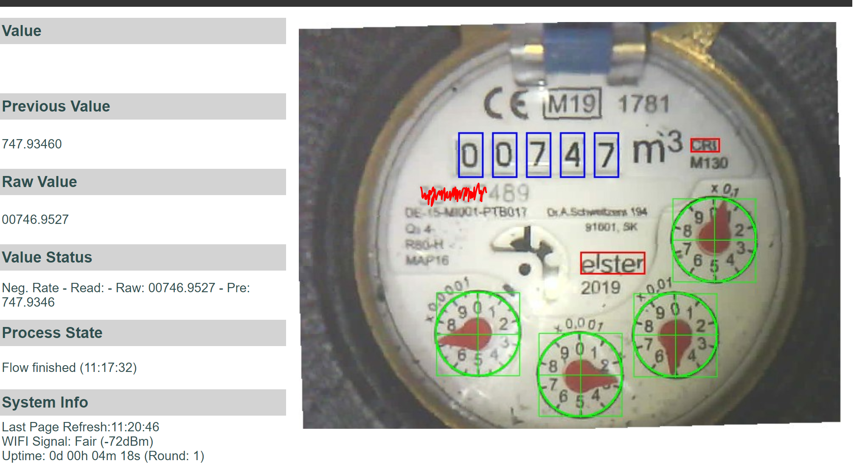Viewport: 868px width, 475px height.
Task: Click the System Info header
Action: click(x=143, y=402)
